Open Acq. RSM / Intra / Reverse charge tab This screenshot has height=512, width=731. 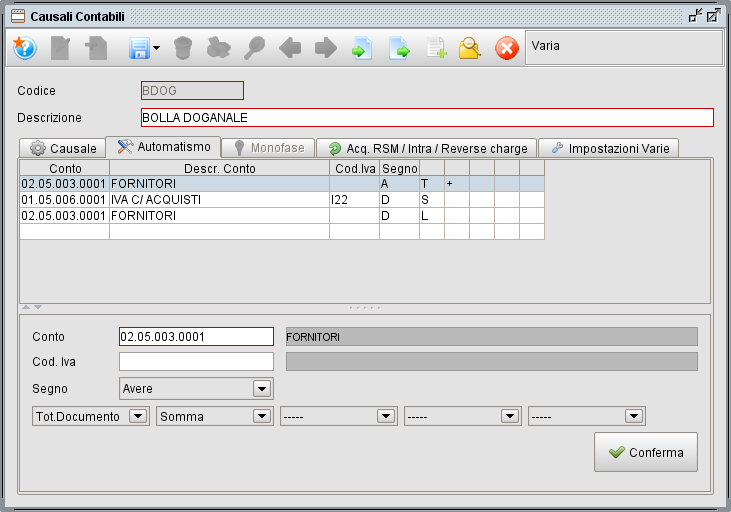pyautogui.click(x=427, y=148)
